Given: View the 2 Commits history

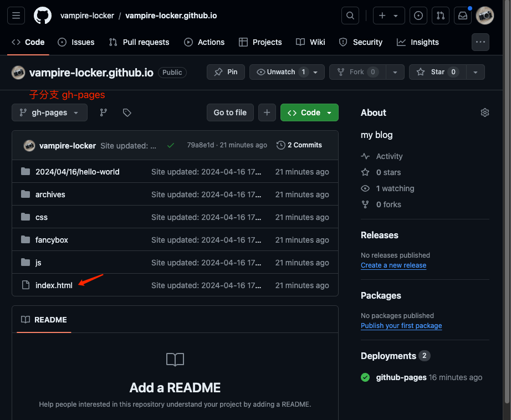Looking at the screenshot, I should click(299, 145).
